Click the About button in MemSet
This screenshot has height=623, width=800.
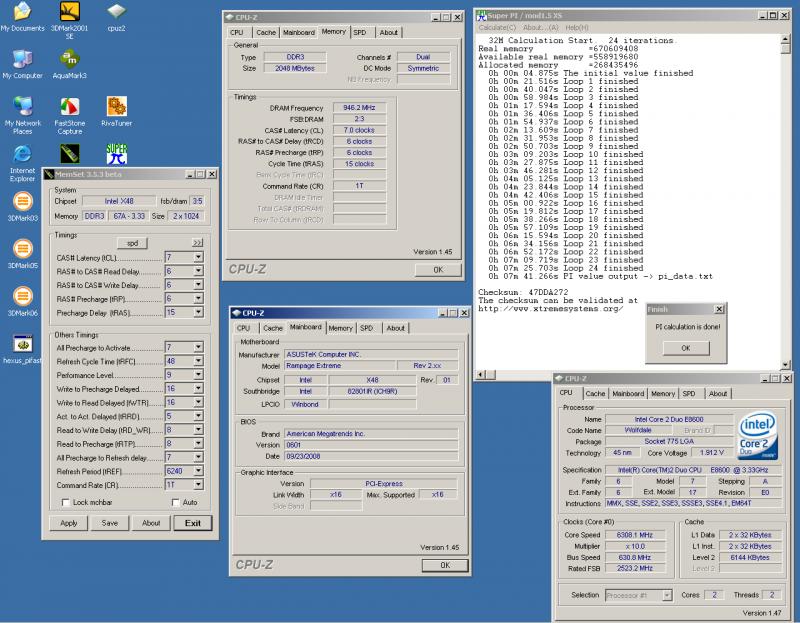[151, 523]
